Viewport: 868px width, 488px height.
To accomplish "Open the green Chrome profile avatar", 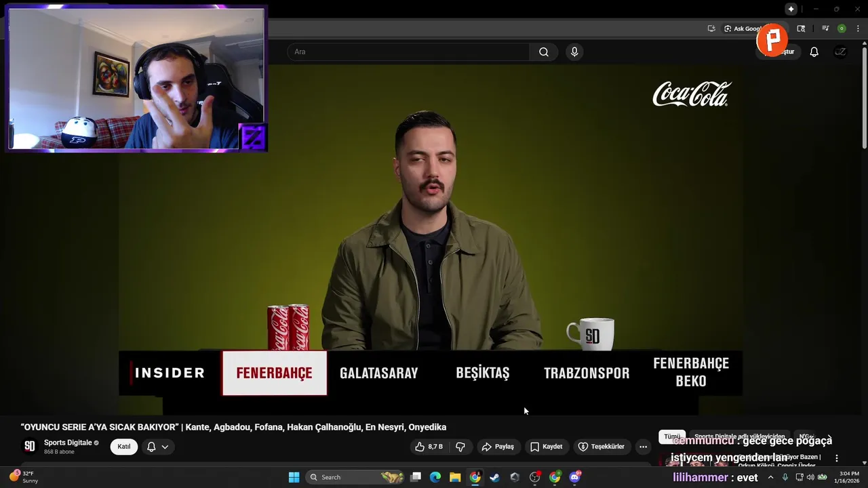I will click(842, 28).
